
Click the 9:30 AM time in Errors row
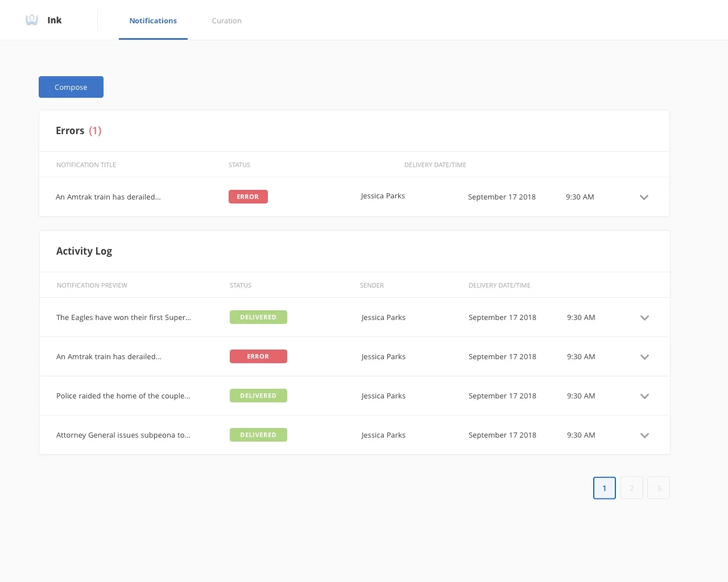pyautogui.click(x=580, y=197)
